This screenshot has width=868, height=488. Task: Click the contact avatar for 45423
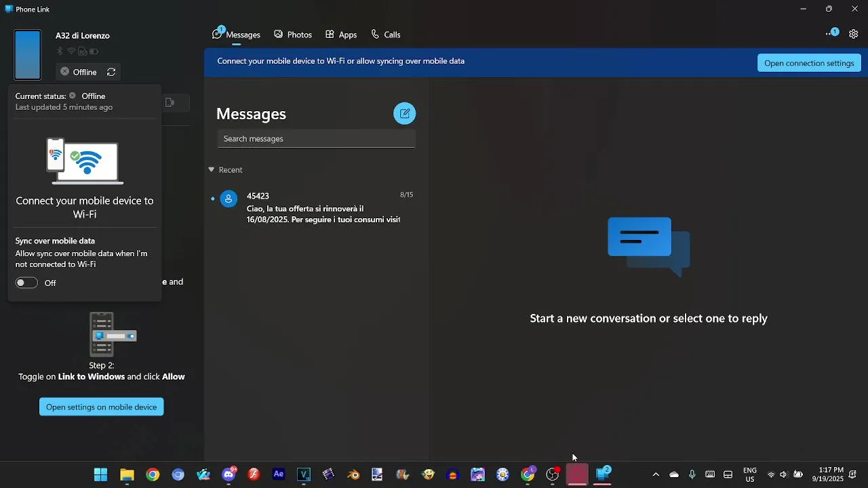click(x=229, y=199)
